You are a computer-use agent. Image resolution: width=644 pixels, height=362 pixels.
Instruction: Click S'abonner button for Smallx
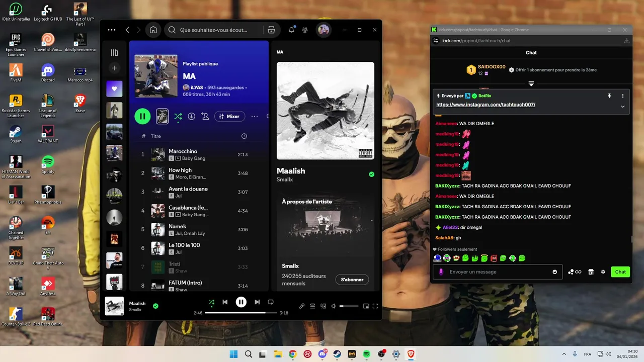pyautogui.click(x=352, y=280)
